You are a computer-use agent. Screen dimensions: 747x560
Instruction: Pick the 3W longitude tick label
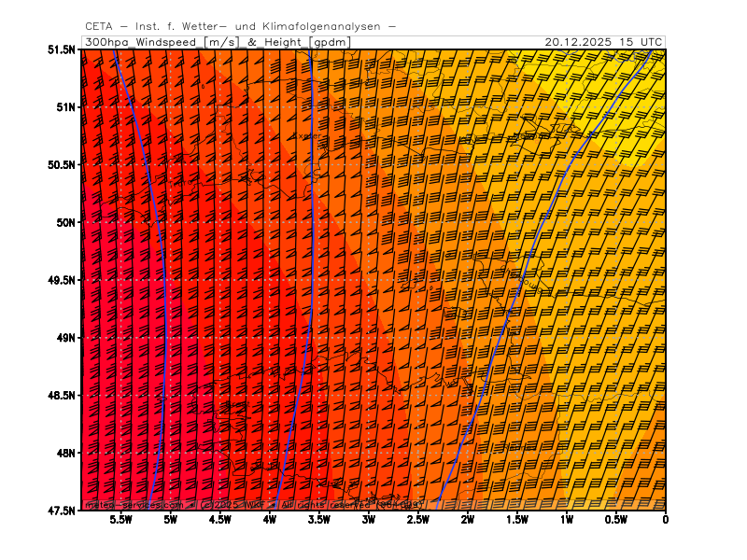click(x=368, y=520)
